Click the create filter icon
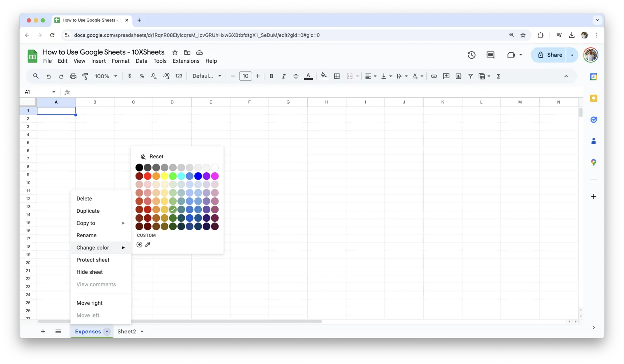The width and height of the screenshot is (624, 364). tap(471, 76)
